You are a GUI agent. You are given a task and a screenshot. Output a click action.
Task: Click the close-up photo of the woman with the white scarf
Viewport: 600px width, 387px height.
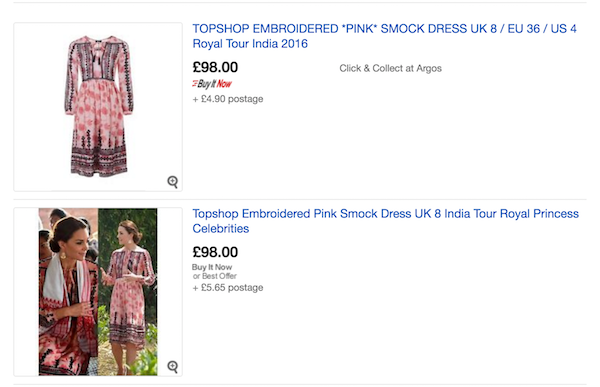coord(68,292)
